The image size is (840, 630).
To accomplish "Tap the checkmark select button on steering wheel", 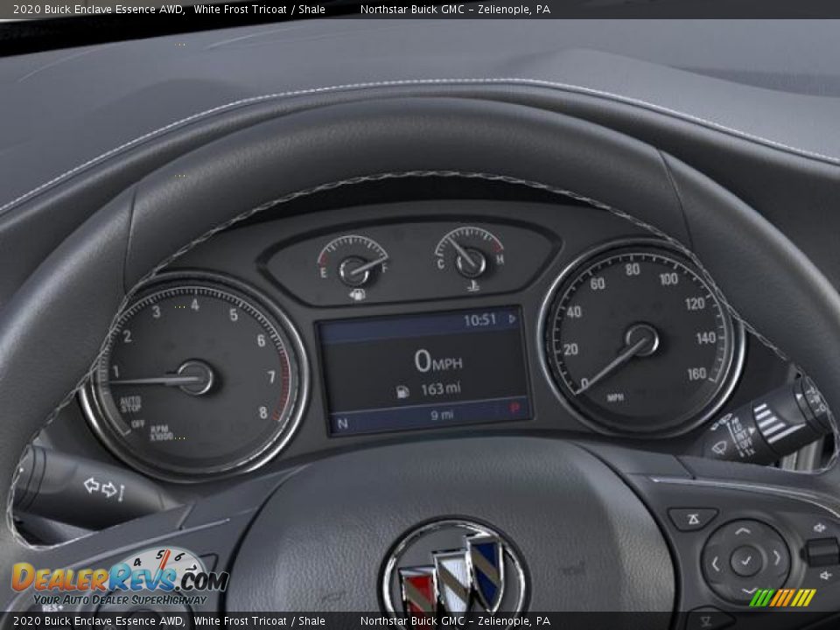I will (745, 562).
